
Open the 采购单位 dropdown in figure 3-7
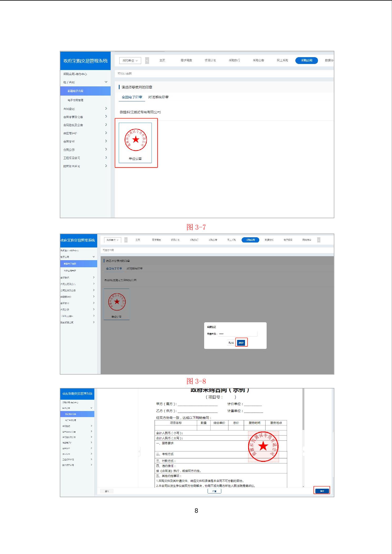pos(130,61)
